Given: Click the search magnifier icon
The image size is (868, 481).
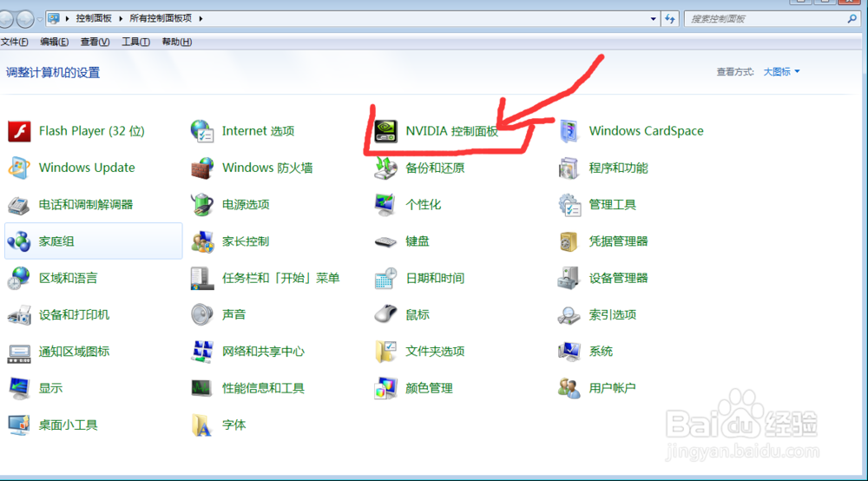Looking at the screenshot, I should pyautogui.click(x=852, y=19).
